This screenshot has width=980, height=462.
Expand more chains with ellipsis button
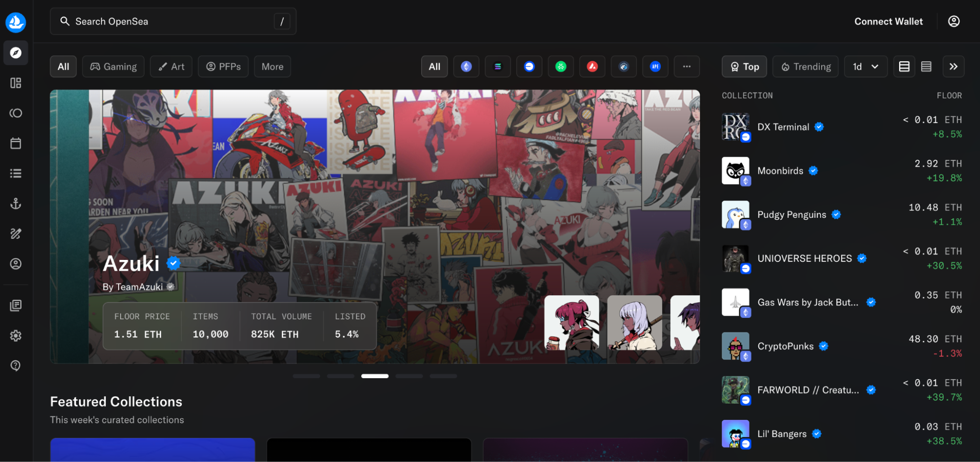click(x=686, y=67)
